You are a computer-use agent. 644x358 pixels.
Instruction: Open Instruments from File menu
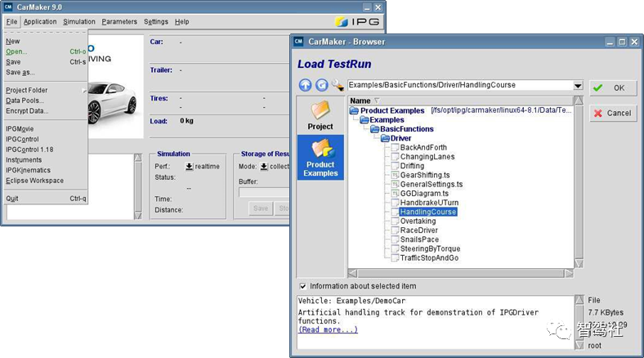(46, 159)
